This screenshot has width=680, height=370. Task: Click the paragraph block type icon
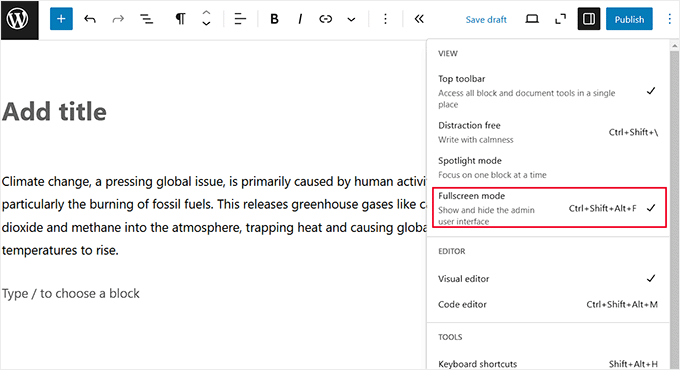pyautogui.click(x=180, y=19)
